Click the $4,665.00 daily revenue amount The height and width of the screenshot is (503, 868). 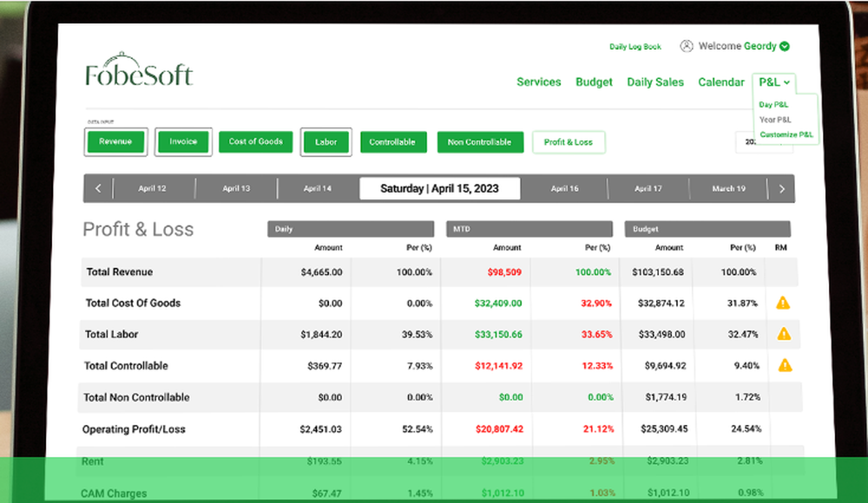[322, 272]
